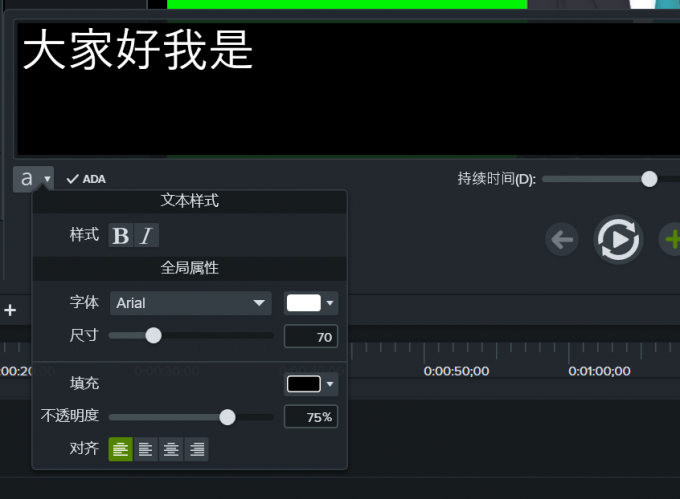This screenshot has height=499, width=680.
Task: Collapse the 'a' font properties dropdown
Action: (33, 179)
